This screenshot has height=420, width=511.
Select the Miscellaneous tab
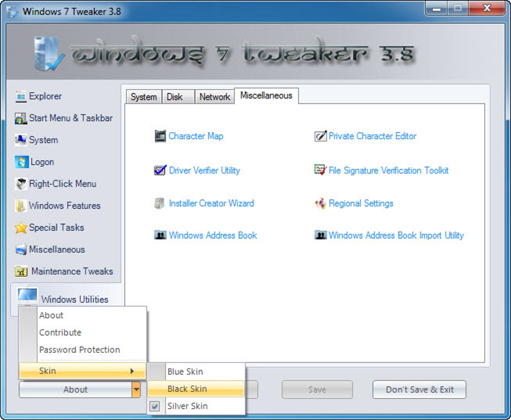pos(266,96)
